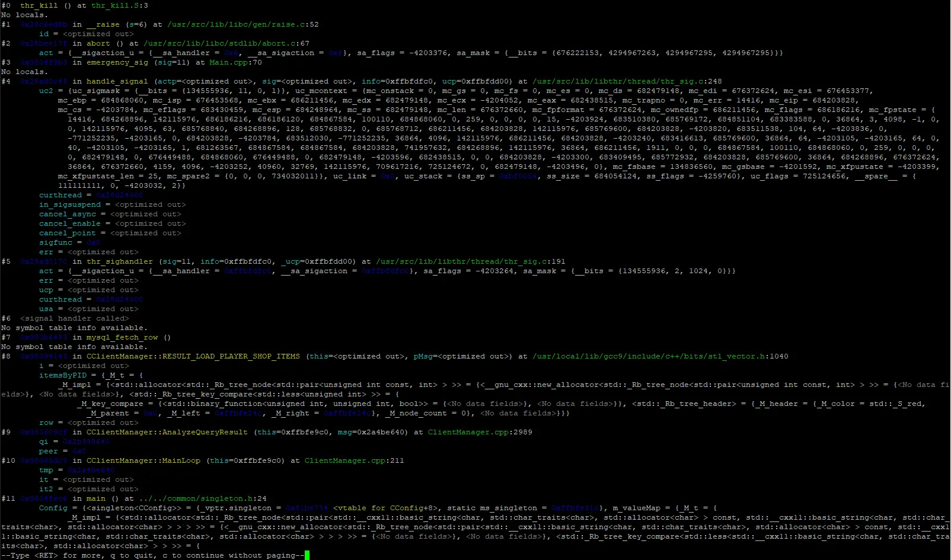Select the thr_kill function name
Screen dimensions: 951x560
click(39, 5)
